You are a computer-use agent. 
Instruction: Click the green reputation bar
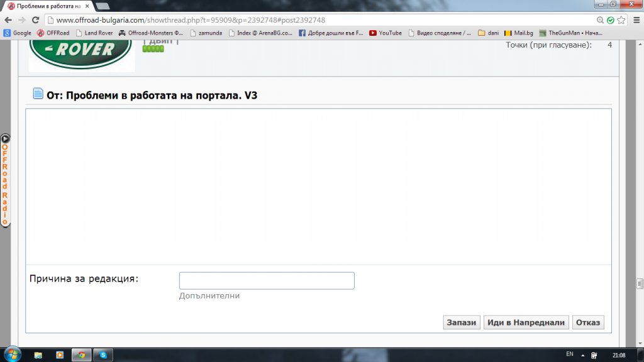point(153,49)
